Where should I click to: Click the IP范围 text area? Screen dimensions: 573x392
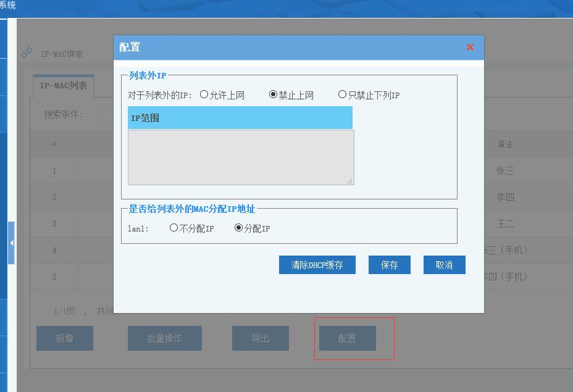pyautogui.click(x=241, y=156)
